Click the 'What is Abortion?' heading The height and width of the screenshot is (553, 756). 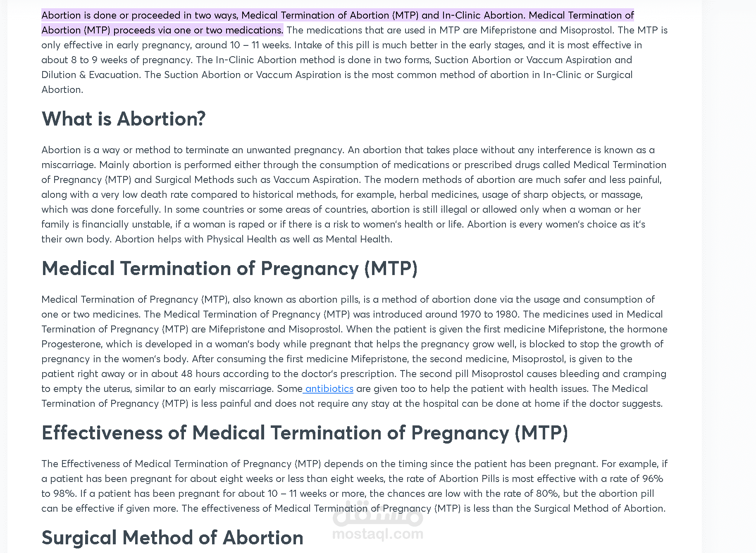(124, 119)
